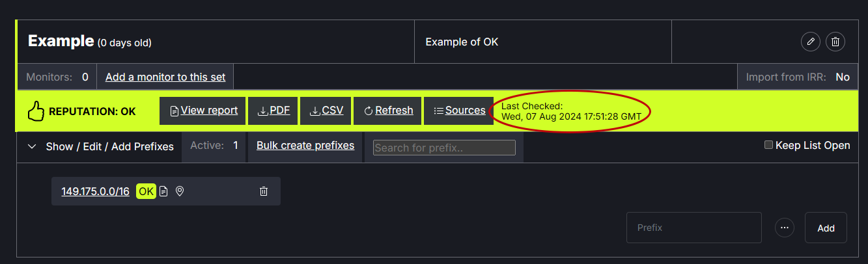Focus the Search for prefix field
The image size is (868, 264).
point(444,148)
